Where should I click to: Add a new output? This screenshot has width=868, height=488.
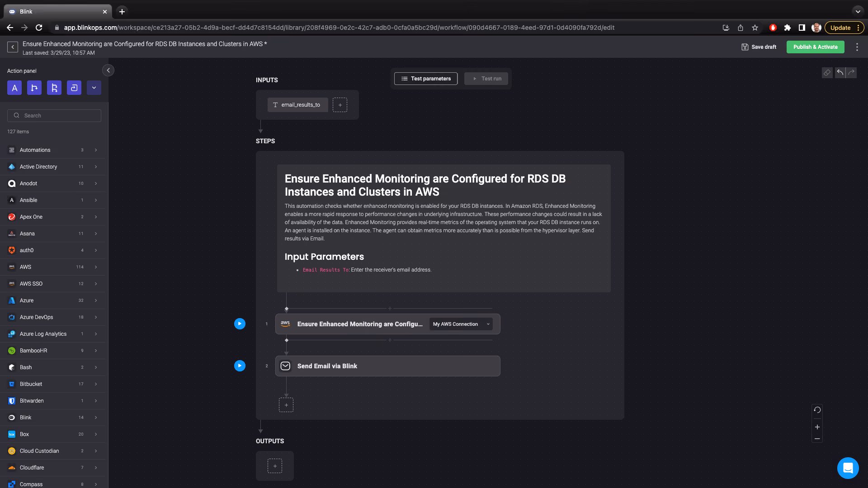click(x=275, y=466)
